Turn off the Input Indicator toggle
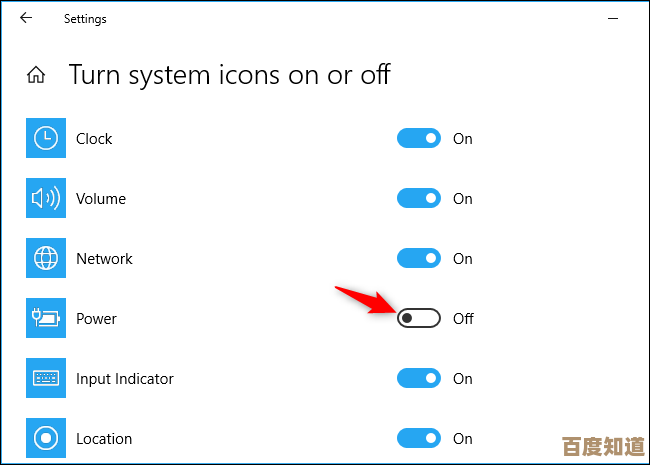 pyautogui.click(x=419, y=378)
